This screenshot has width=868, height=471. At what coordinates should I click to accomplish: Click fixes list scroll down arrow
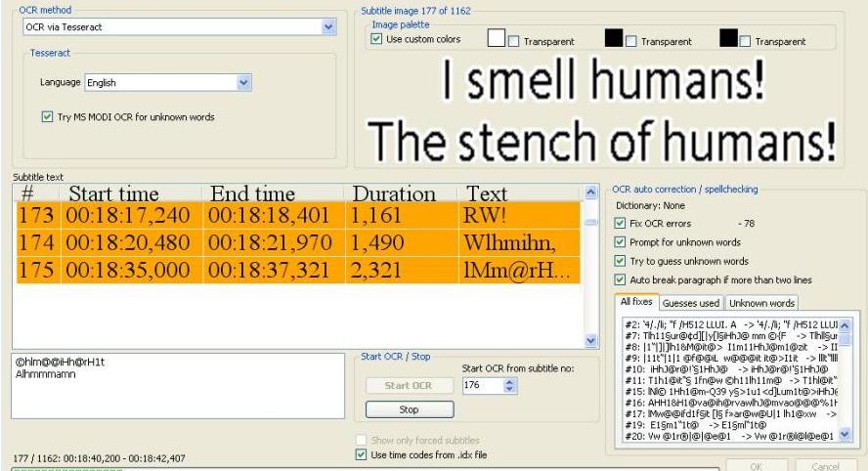click(x=846, y=435)
